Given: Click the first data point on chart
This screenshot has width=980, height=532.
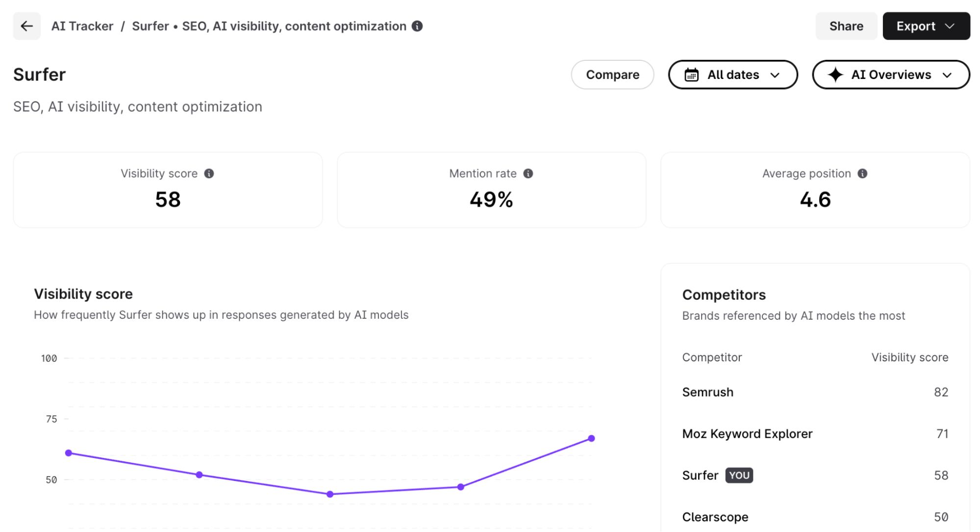Looking at the screenshot, I should (69, 453).
